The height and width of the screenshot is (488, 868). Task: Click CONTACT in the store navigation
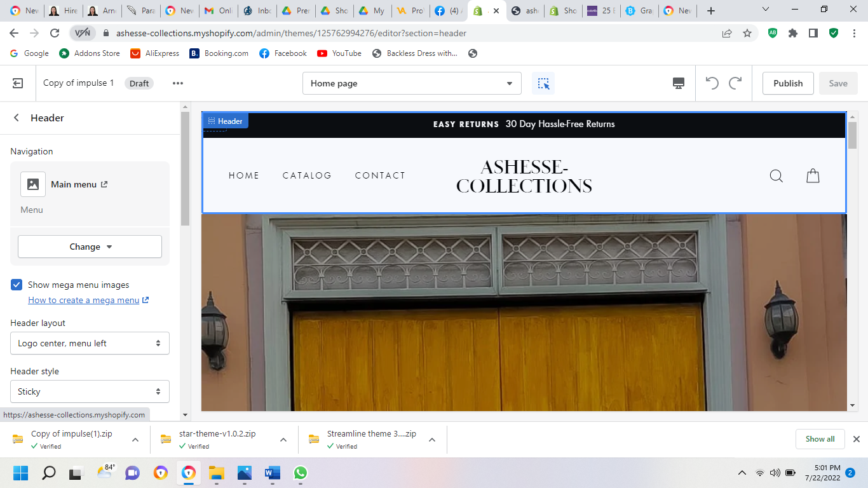pyautogui.click(x=380, y=175)
